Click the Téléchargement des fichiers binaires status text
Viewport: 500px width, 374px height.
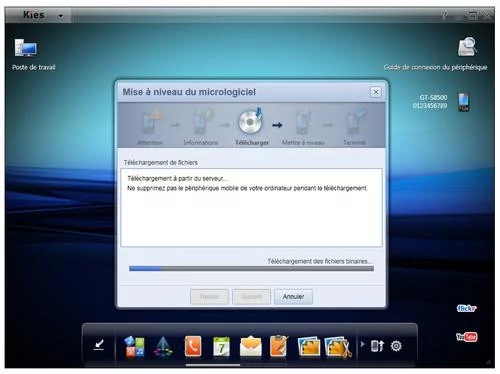tap(319, 261)
